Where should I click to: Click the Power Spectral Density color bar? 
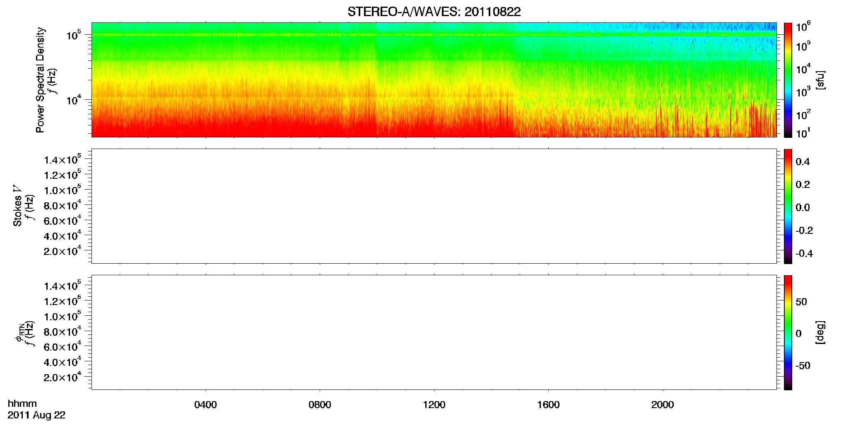[788, 80]
